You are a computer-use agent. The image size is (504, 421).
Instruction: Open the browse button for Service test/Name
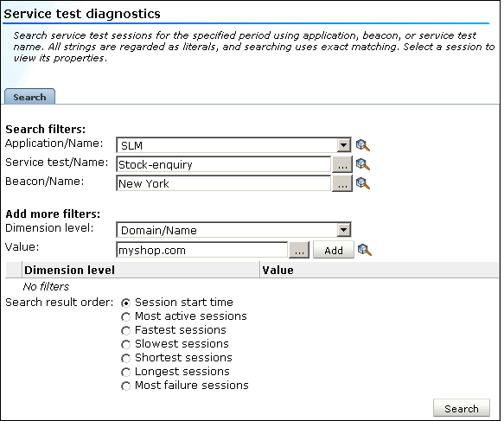342,164
